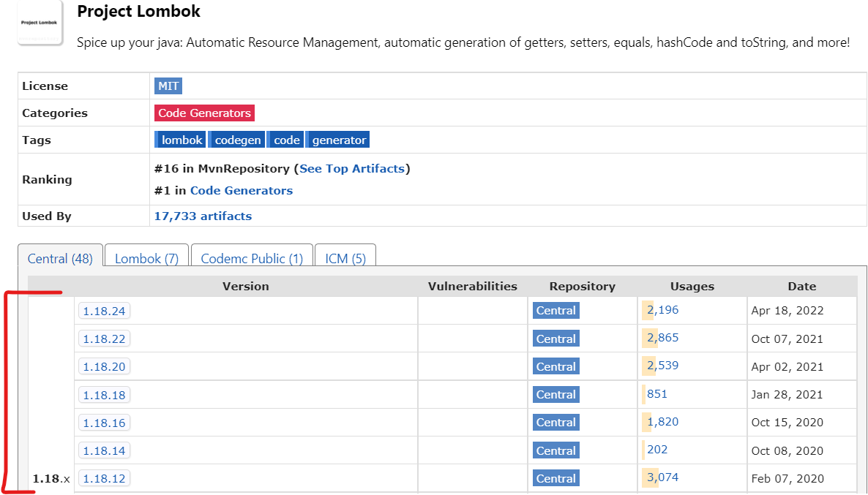Click the Ranking row label

click(x=47, y=179)
